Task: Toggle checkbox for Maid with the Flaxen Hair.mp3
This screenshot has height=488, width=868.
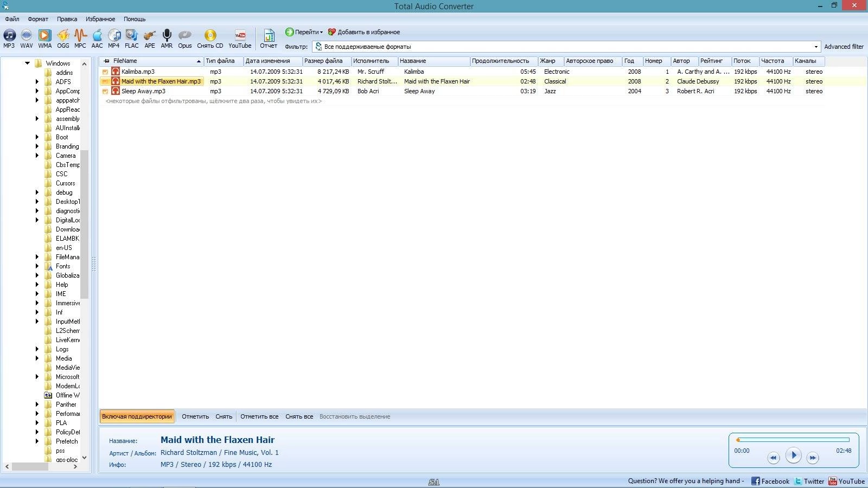Action: [x=105, y=81]
